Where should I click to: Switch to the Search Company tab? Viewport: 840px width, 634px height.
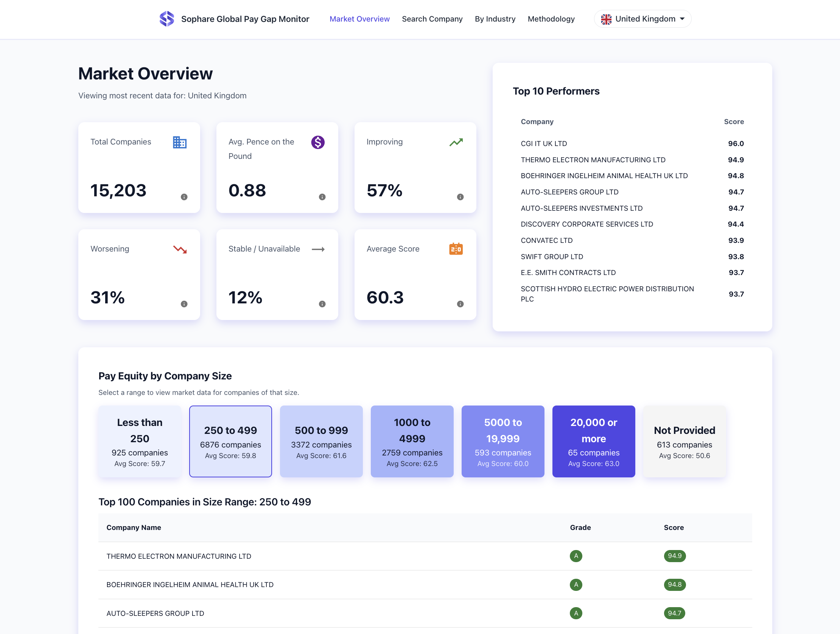(432, 19)
